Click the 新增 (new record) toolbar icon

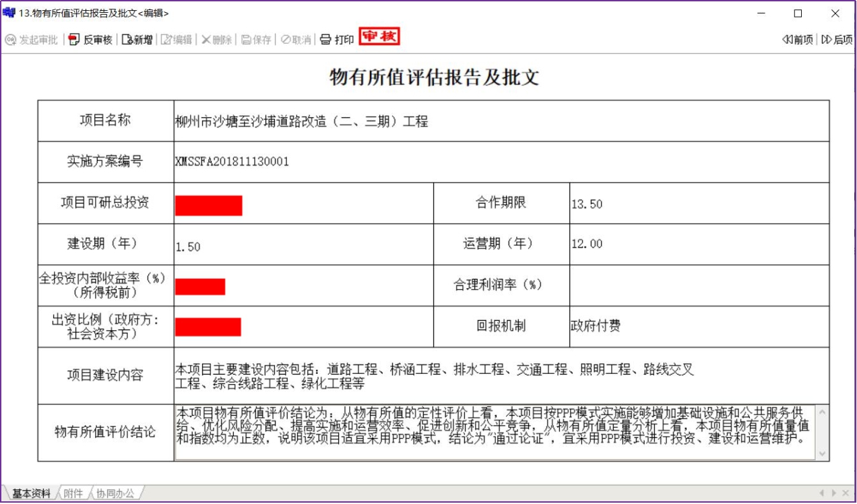[x=127, y=40]
